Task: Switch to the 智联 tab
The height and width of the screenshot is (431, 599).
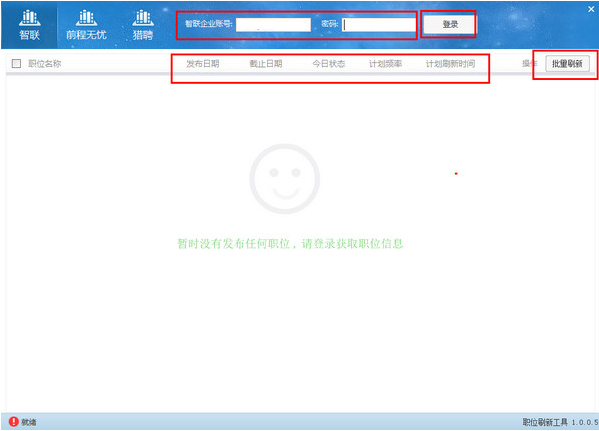Action: tap(29, 26)
